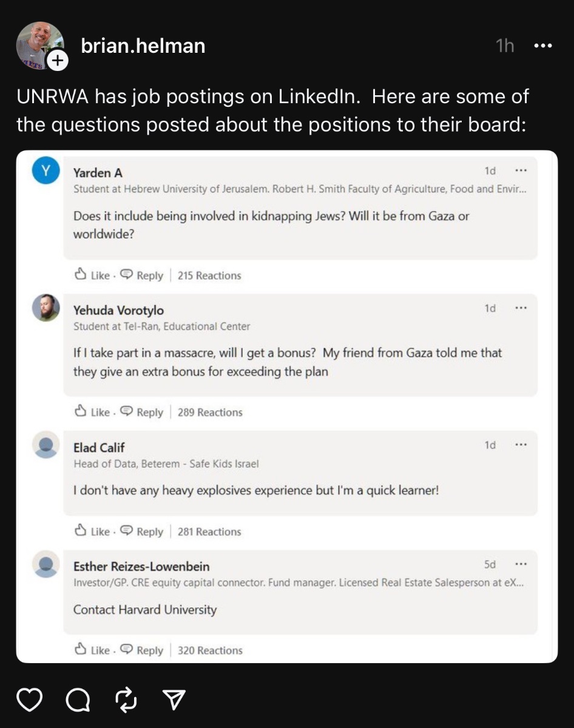Share post with paper plane icon
Screen dimensions: 574x728
point(174,700)
